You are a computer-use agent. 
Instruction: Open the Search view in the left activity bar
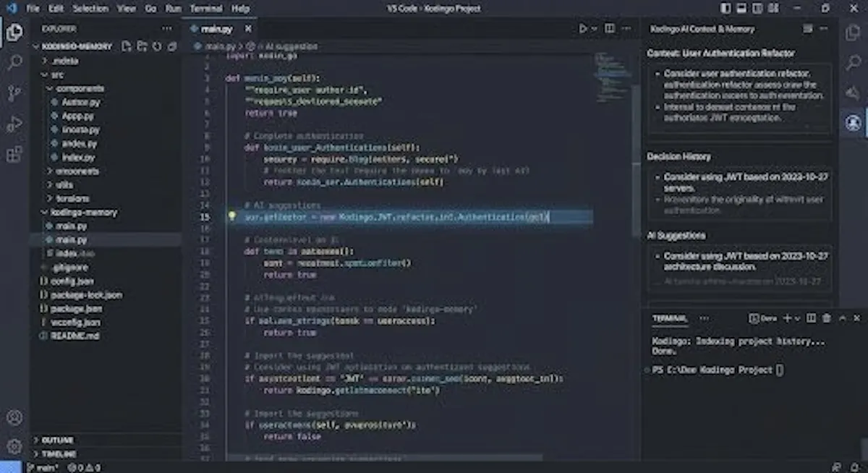[x=14, y=62]
